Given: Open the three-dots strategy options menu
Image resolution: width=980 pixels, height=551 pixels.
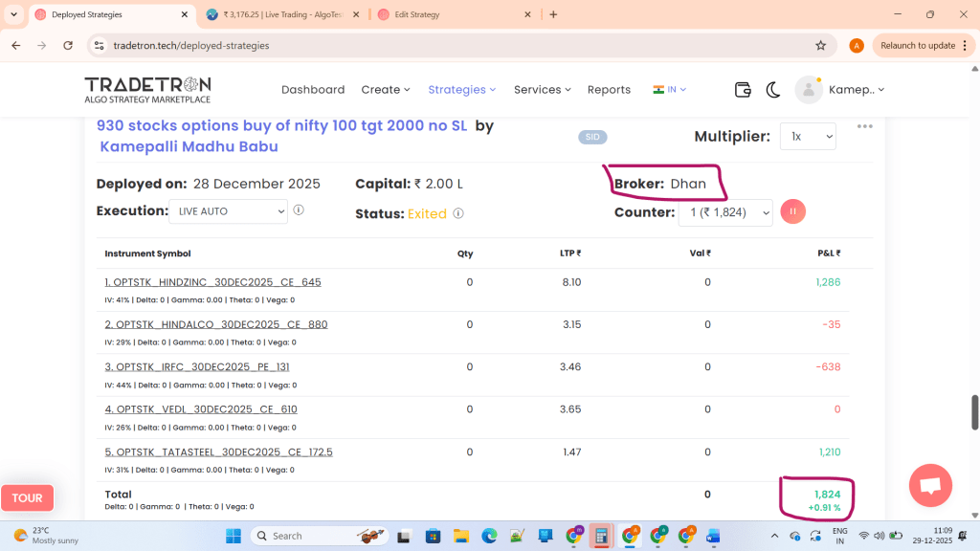Looking at the screenshot, I should (865, 126).
